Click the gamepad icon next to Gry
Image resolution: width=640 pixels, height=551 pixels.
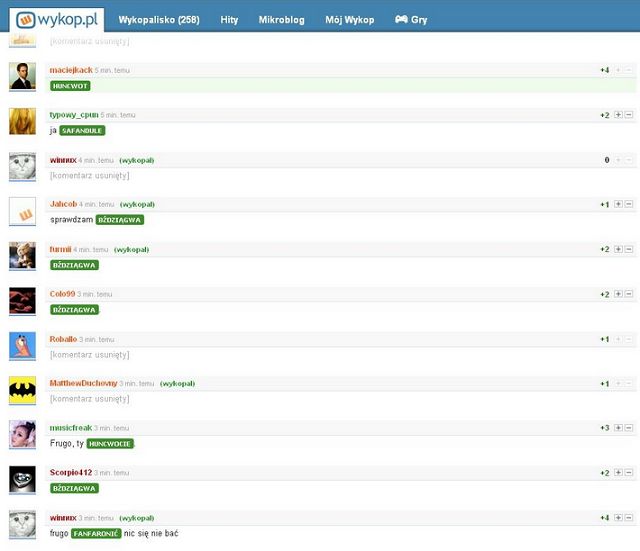click(401, 19)
